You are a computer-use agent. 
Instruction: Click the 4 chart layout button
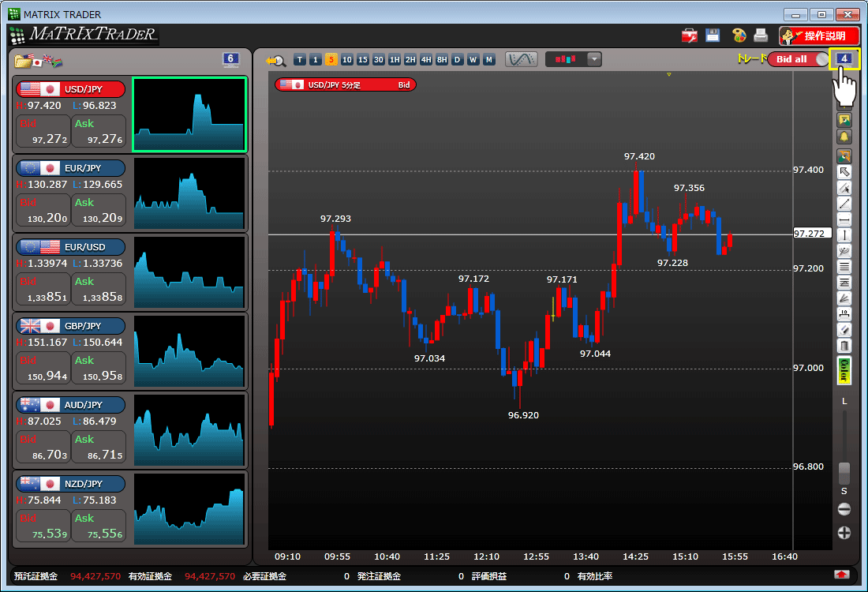(x=844, y=58)
